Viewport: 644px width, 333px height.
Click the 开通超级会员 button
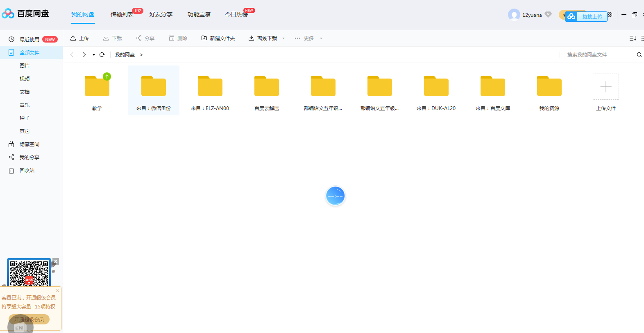click(29, 319)
